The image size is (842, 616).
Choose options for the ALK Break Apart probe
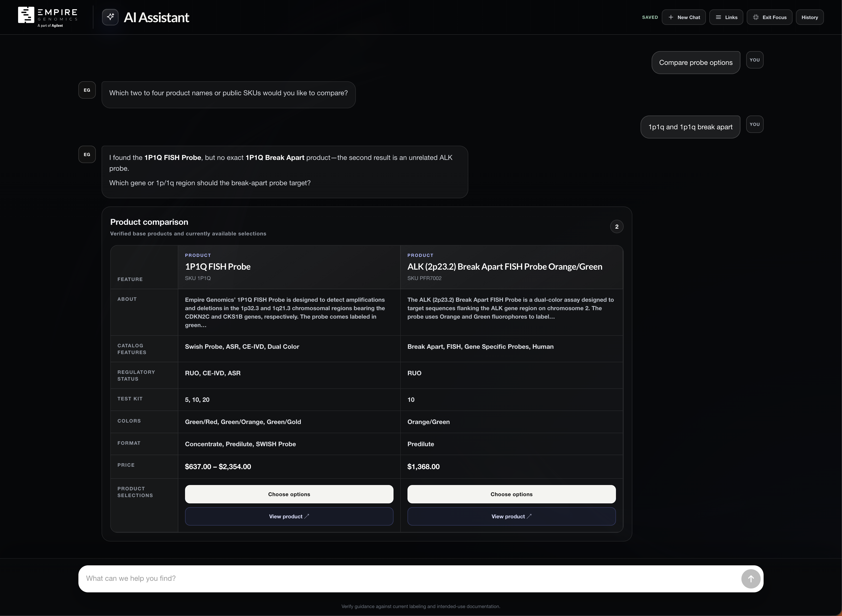tap(512, 494)
